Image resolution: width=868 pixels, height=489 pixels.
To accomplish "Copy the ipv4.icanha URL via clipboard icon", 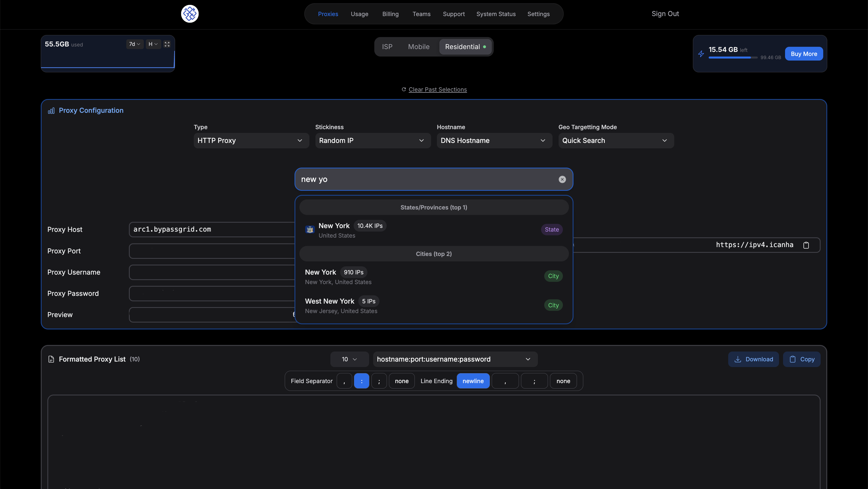I will [806, 245].
